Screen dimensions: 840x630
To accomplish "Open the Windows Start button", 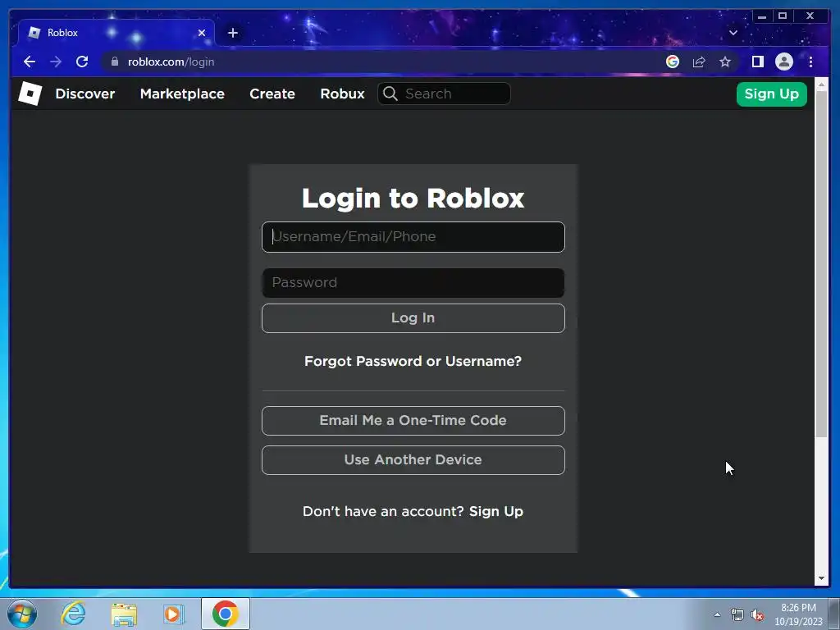I will (22, 614).
